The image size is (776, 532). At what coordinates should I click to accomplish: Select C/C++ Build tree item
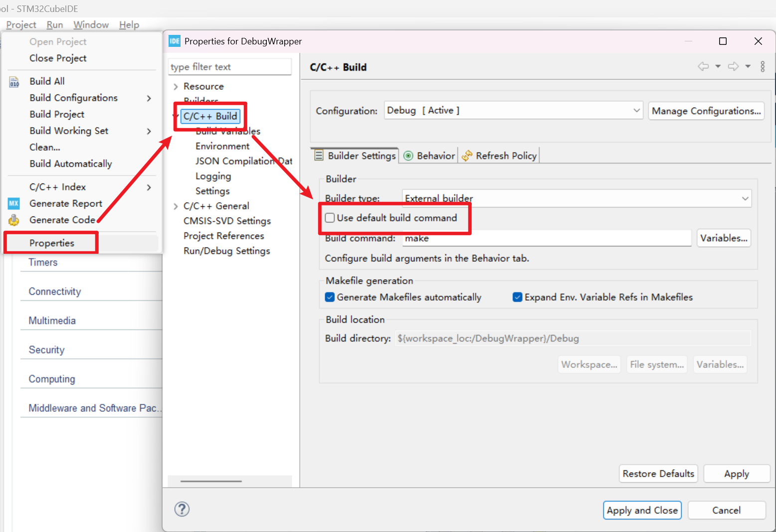click(x=210, y=116)
